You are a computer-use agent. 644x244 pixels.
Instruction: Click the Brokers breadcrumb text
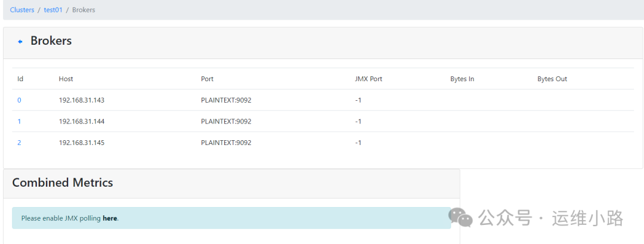(84, 10)
